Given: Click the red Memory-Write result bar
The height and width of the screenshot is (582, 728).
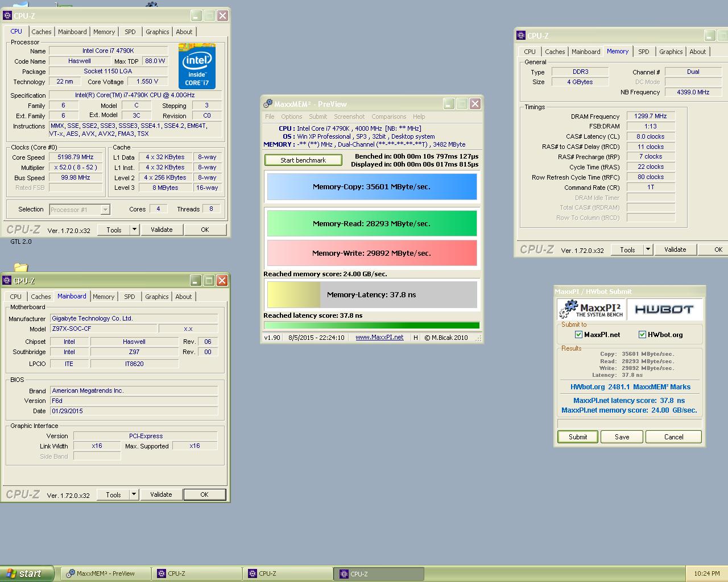Looking at the screenshot, I should [372, 253].
